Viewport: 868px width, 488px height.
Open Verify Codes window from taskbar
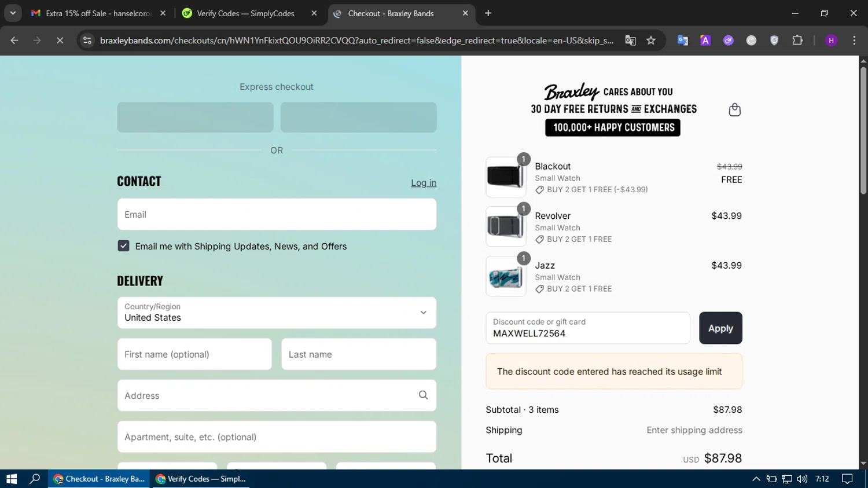click(200, 479)
